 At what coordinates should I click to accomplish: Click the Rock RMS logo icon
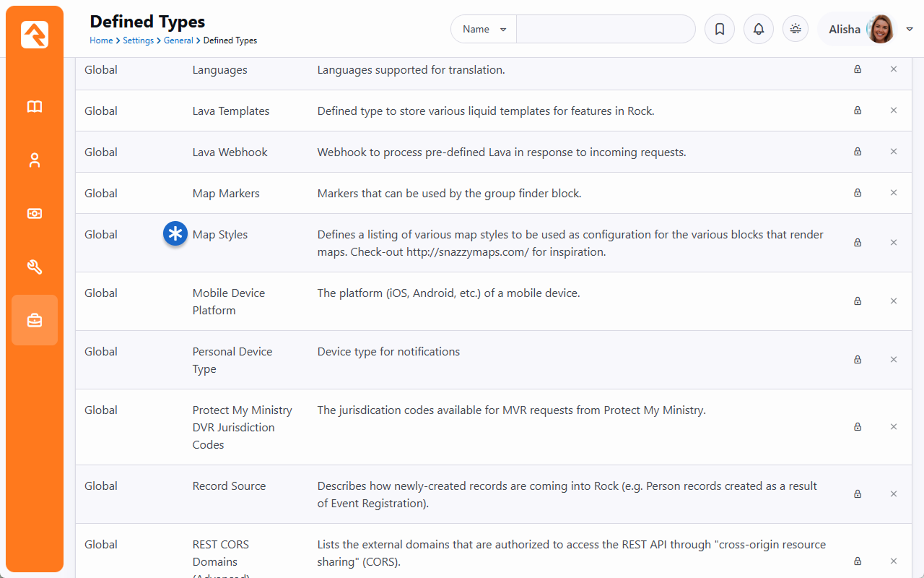click(x=35, y=35)
